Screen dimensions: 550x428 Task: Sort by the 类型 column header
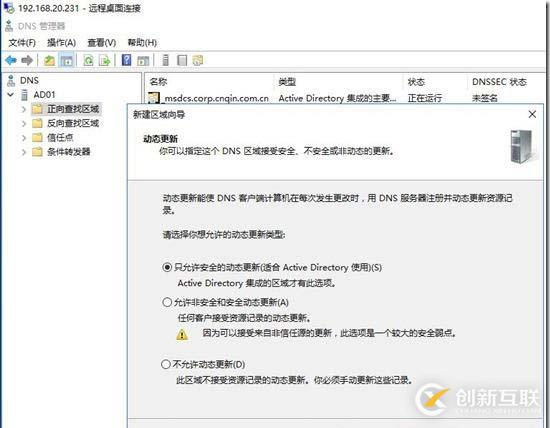click(x=339, y=82)
